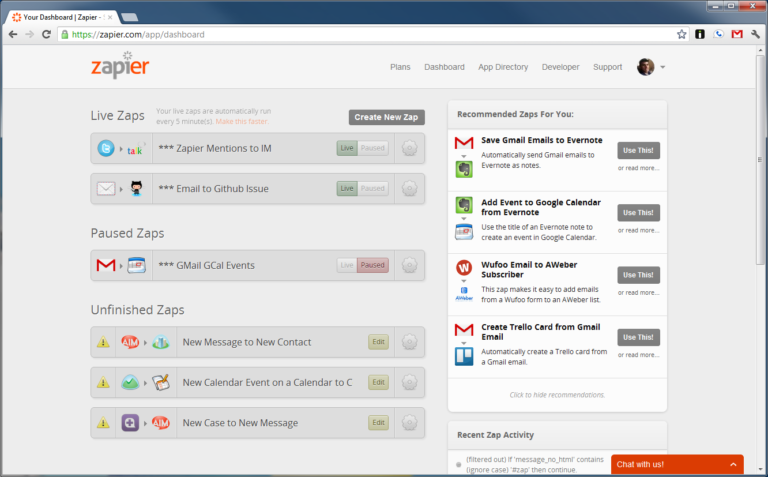Set Email to Github Issue to Live
Image resolution: width=768 pixels, height=477 pixels.
[347, 189]
